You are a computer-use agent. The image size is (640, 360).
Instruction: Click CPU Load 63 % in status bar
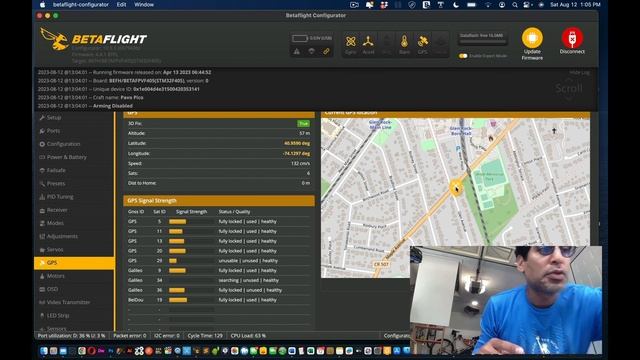(x=248, y=336)
